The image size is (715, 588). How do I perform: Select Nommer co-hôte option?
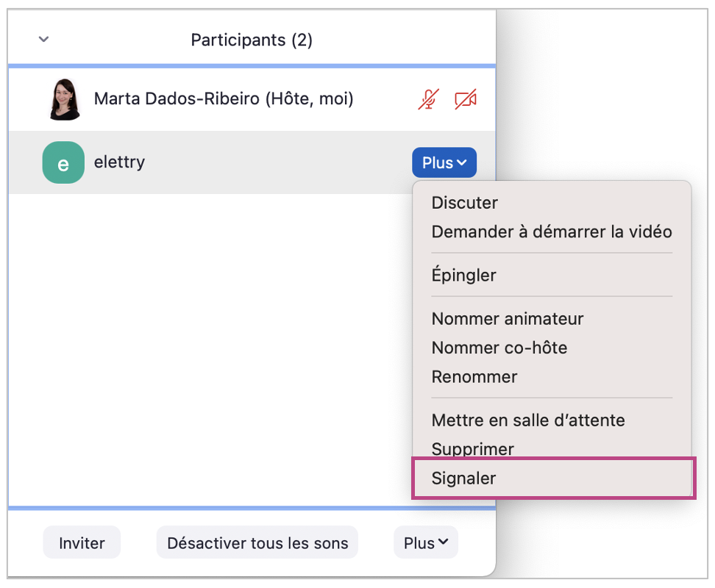point(499,348)
